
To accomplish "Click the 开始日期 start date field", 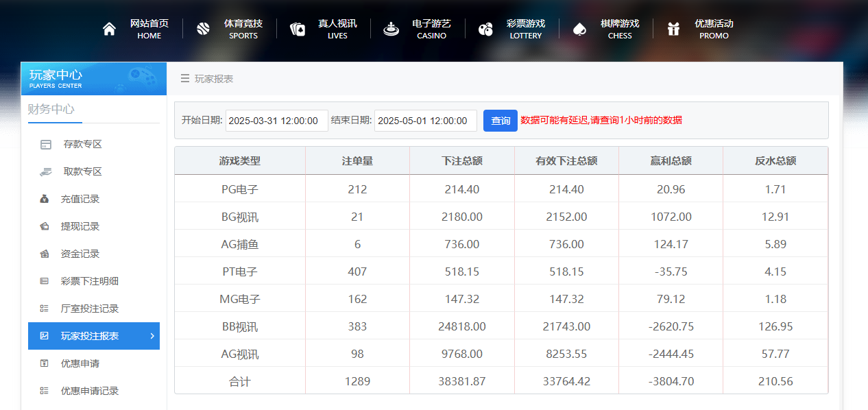I will click(276, 120).
